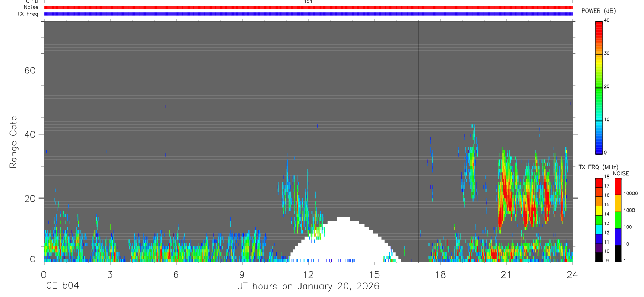644x297 pixels.
Task: Click the red Noise status bar
Action: pyautogui.click(x=308, y=7)
